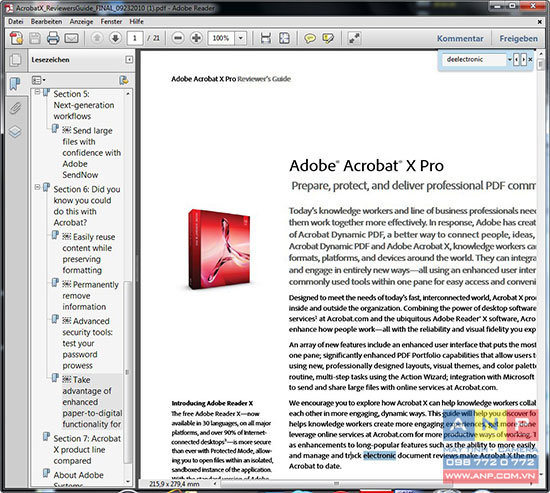Switch to read mode with expand icon
This screenshot has height=493, width=550.
(354, 38)
